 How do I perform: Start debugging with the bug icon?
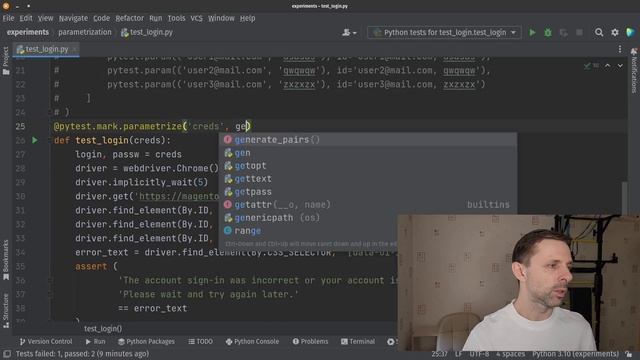[548, 32]
